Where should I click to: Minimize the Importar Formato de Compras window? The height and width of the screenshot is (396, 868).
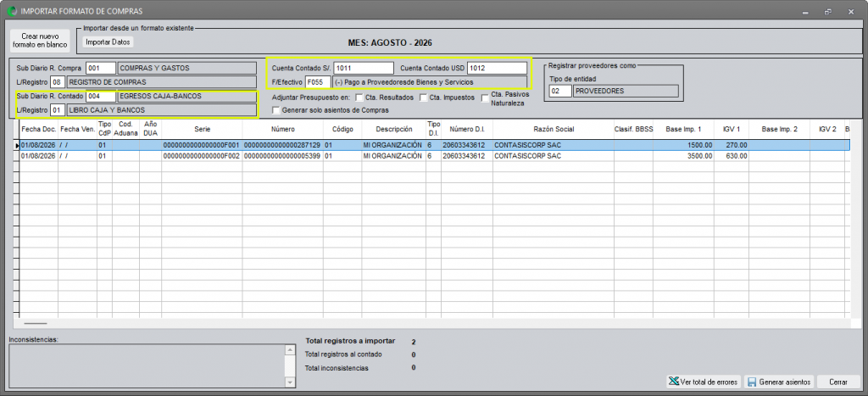[806, 11]
